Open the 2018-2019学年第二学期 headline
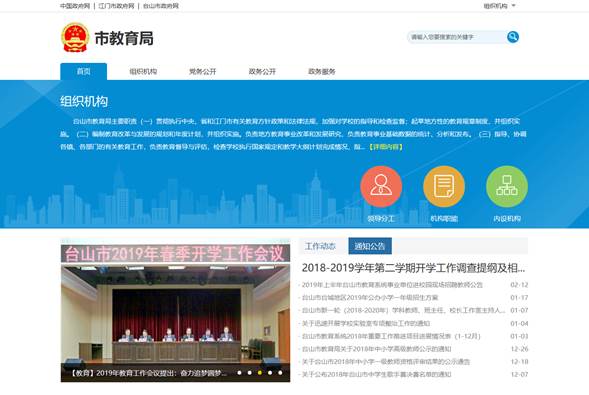Screen dimensions: 589x395 (x=413, y=268)
